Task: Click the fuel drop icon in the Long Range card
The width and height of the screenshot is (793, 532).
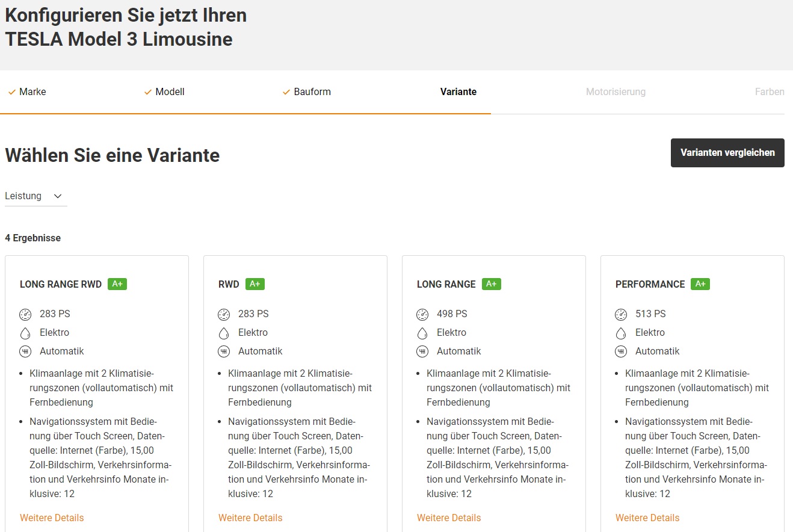Action: [x=422, y=333]
